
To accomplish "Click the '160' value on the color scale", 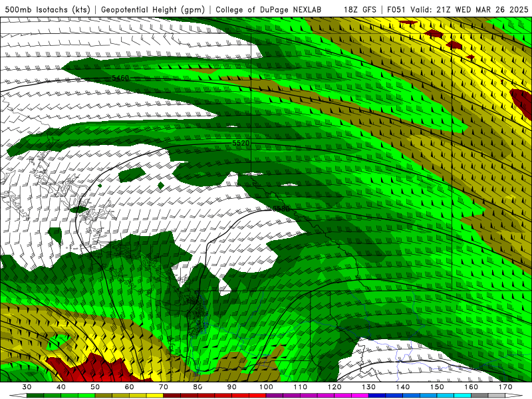I will coord(471,387).
